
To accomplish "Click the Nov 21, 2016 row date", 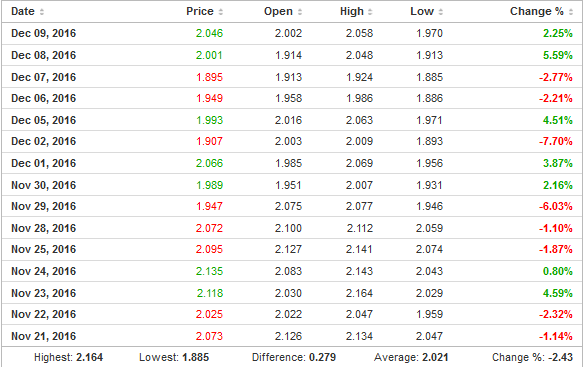I will tap(44, 336).
